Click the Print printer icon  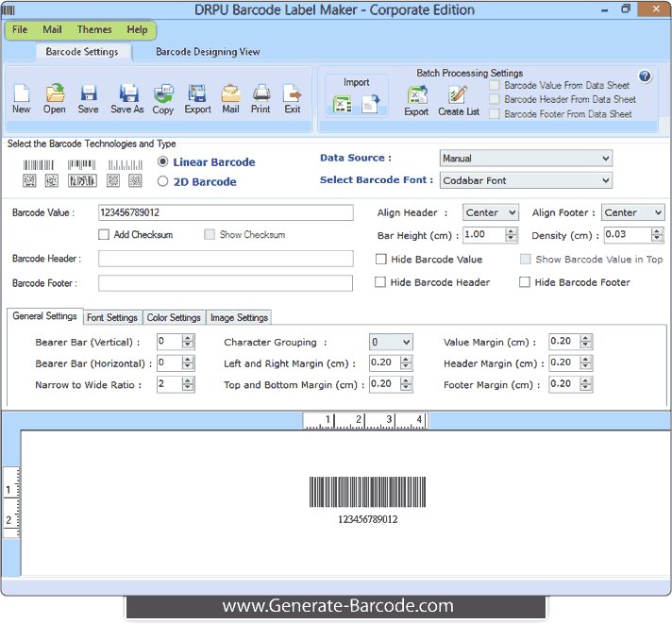point(261,93)
